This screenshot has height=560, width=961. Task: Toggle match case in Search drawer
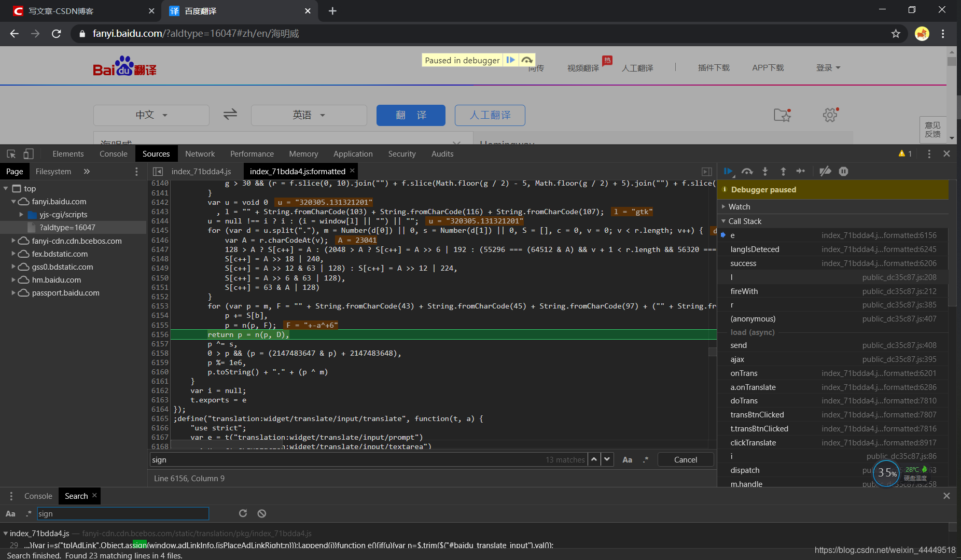pyautogui.click(x=10, y=514)
